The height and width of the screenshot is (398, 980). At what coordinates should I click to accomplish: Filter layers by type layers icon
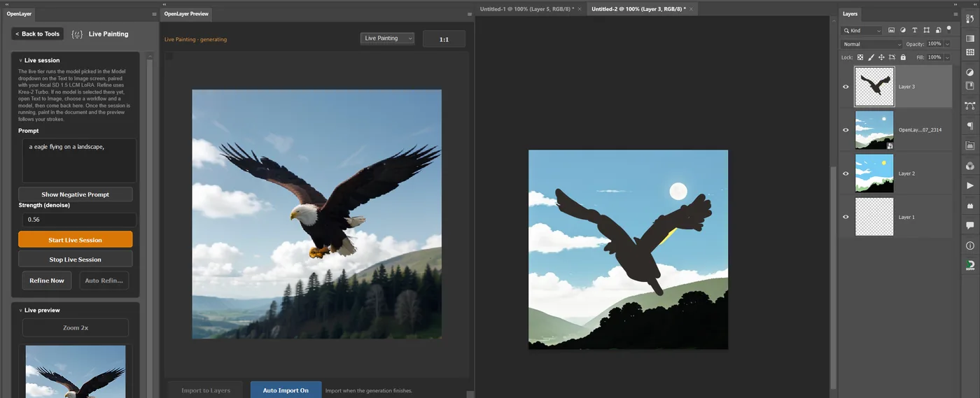[x=914, y=30]
